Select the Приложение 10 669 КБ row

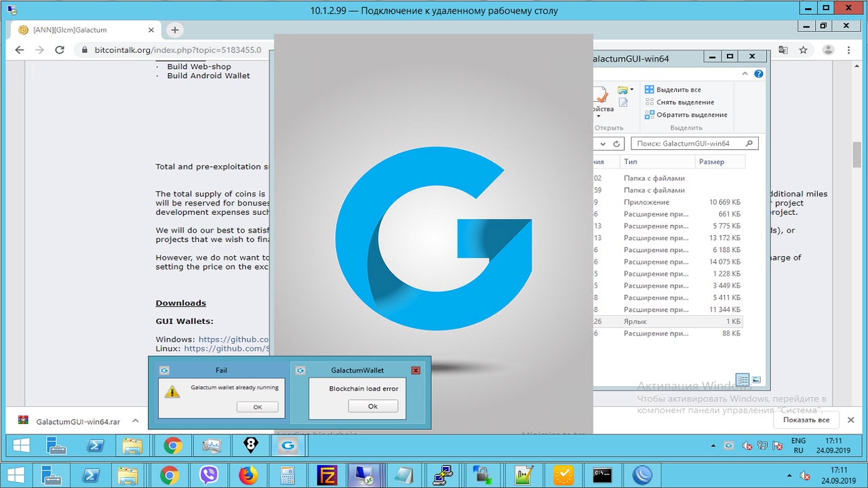668,202
